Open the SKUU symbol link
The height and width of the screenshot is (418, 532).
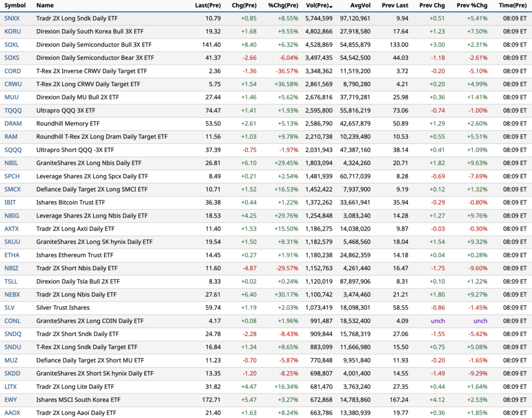pyautogui.click(x=12, y=242)
